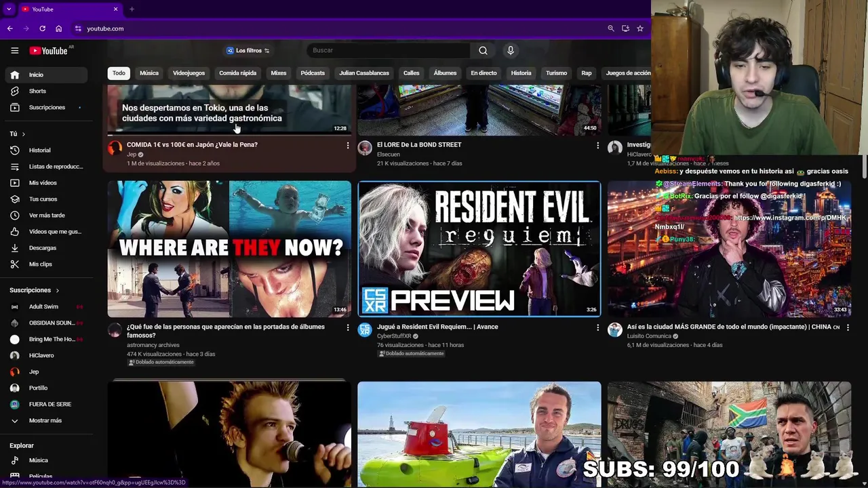
Task: Open browser tab list dropdown arrow
Action: pyautogui.click(x=9, y=9)
